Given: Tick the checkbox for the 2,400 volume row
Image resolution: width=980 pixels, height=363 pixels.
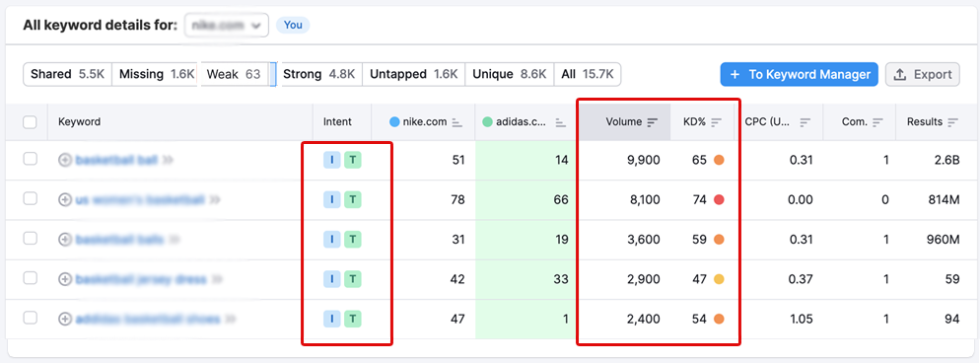Looking at the screenshot, I should click(30, 319).
